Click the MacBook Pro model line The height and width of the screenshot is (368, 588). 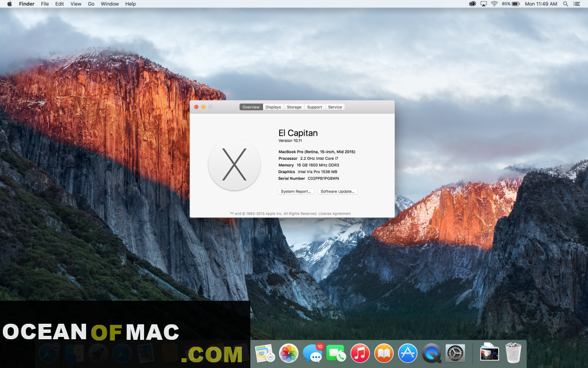click(x=317, y=152)
